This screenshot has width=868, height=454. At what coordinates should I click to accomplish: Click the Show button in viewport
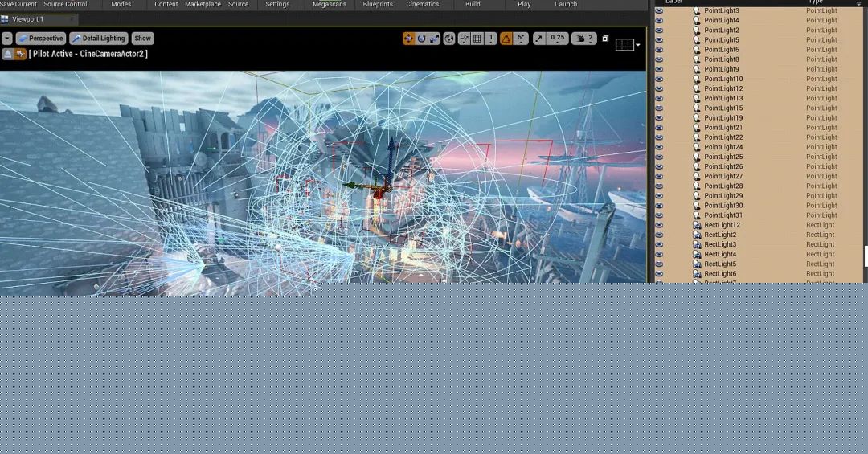[x=142, y=39]
